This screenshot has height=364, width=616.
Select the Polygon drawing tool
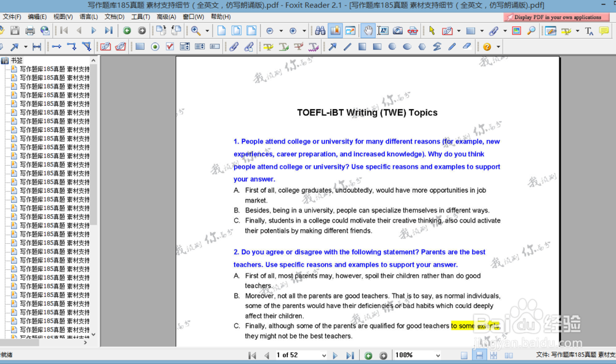click(x=422, y=47)
